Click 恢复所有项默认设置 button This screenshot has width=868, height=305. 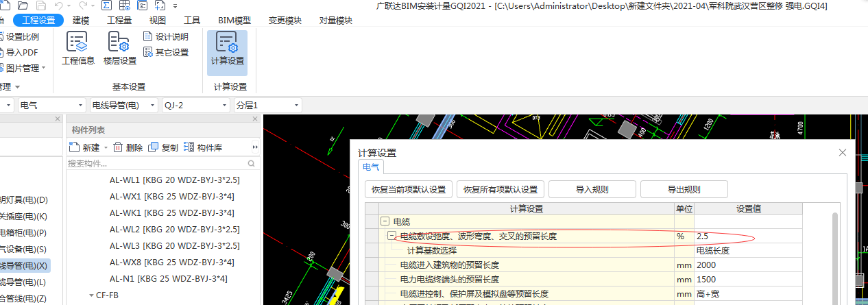click(x=501, y=189)
